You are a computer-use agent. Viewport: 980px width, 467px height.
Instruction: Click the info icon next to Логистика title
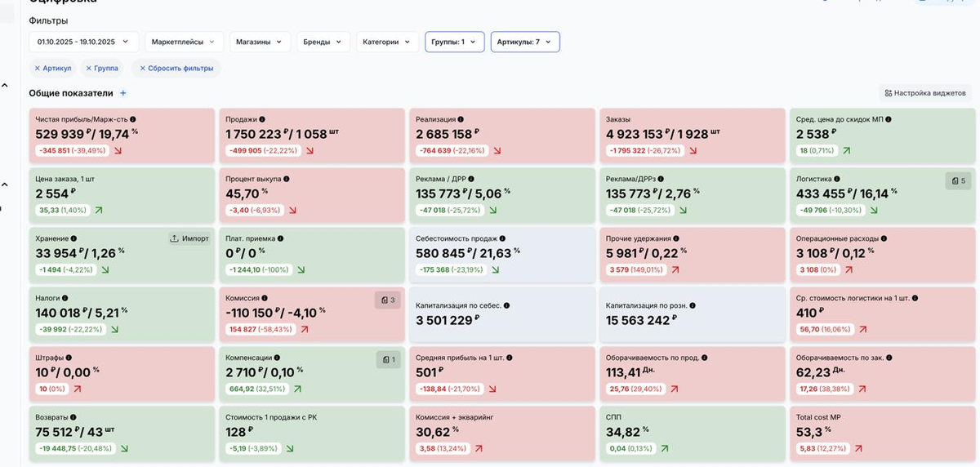pos(838,179)
